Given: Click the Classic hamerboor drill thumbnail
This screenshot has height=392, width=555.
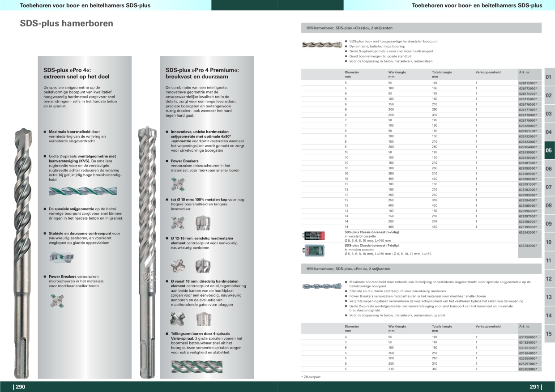Looking at the screenshot, I should (x=322, y=45).
